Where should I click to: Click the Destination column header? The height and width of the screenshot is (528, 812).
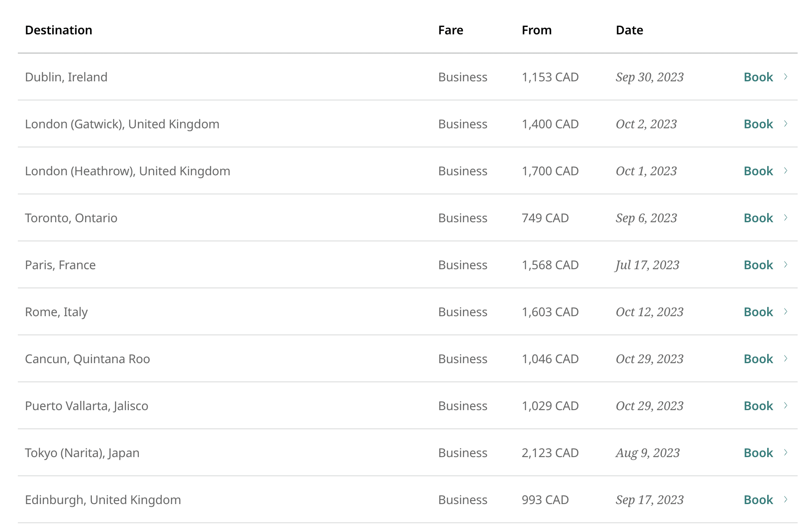pyautogui.click(x=58, y=30)
